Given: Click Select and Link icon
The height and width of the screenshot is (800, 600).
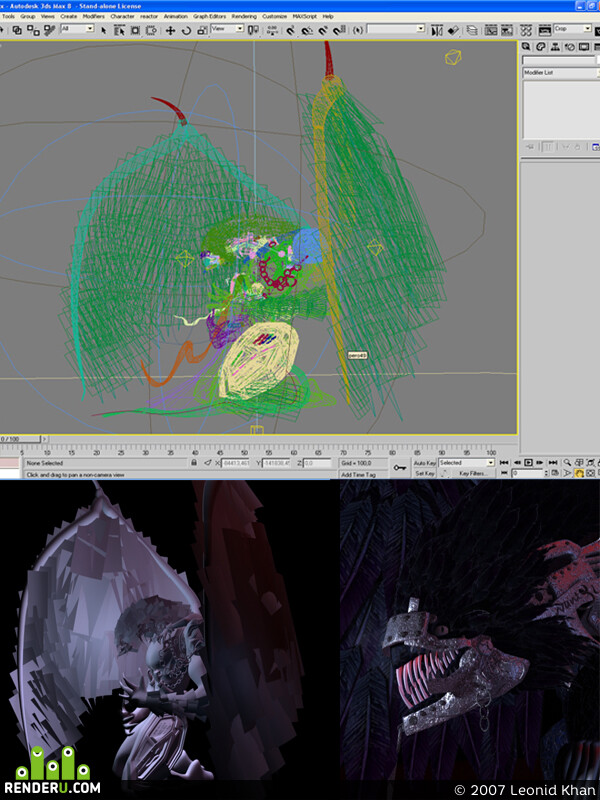Looking at the screenshot, I should click(17, 31).
